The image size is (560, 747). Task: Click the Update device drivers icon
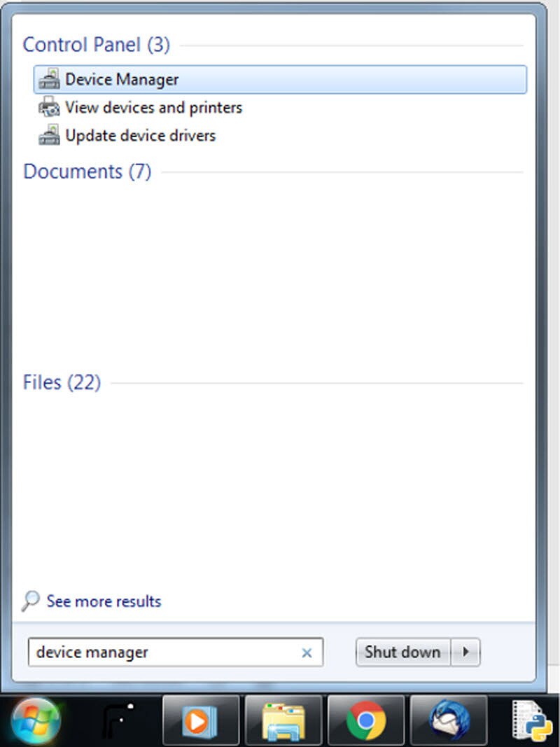(x=49, y=136)
